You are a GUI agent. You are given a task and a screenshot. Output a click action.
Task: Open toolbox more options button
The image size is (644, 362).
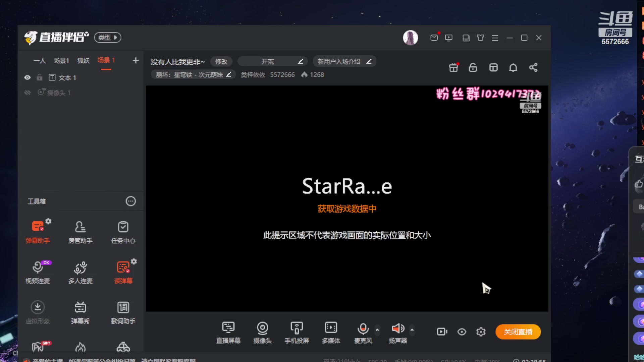(130, 201)
